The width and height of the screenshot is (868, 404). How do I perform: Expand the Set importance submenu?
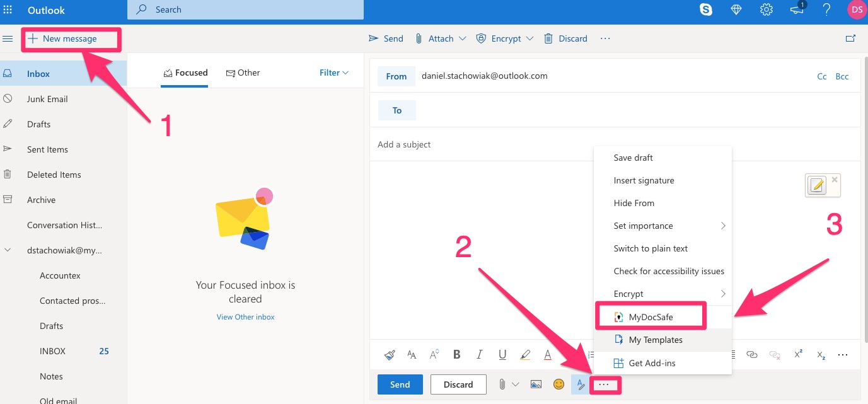(663, 226)
